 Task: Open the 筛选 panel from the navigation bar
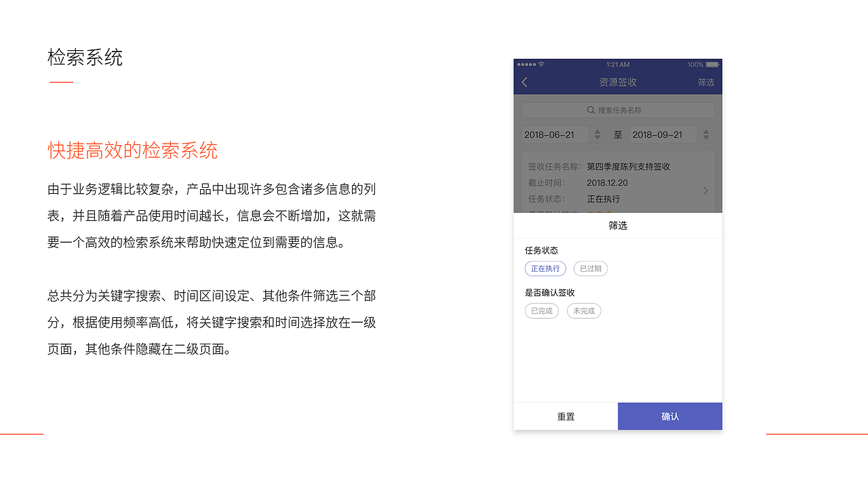(705, 81)
